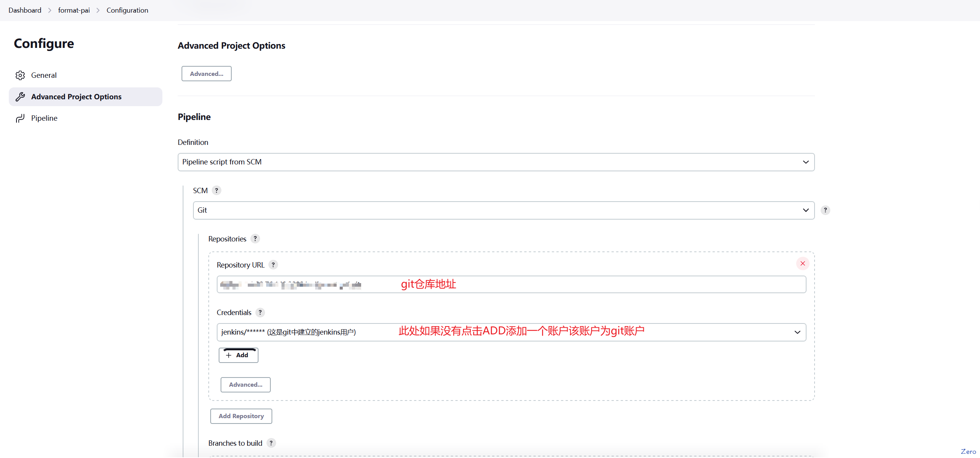Select the Pipeline menu item
This screenshot has width=980, height=458.
44,118
